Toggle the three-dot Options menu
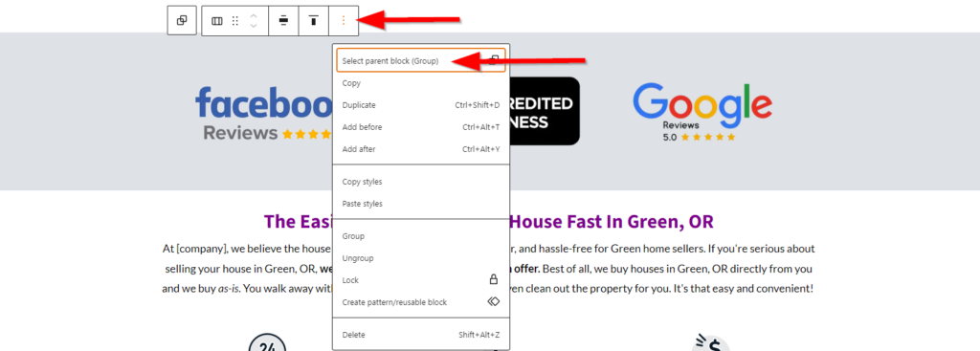980x351 pixels. coord(344,21)
